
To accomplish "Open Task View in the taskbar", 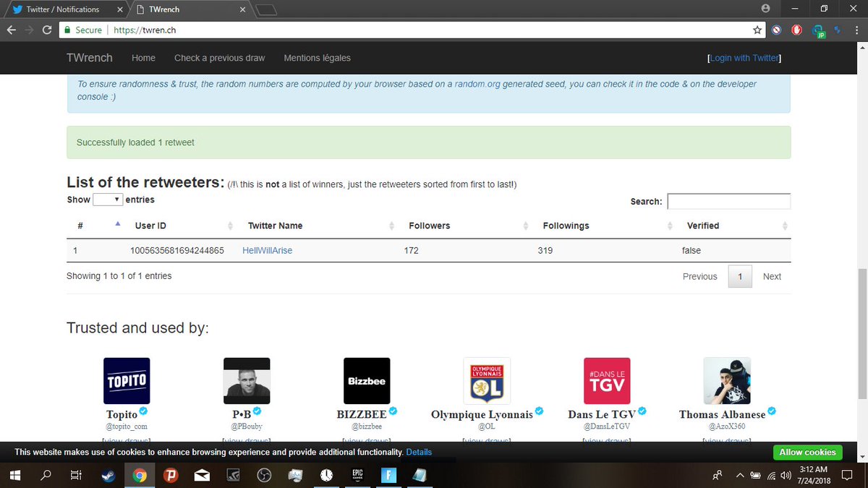I will tap(76, 475).
